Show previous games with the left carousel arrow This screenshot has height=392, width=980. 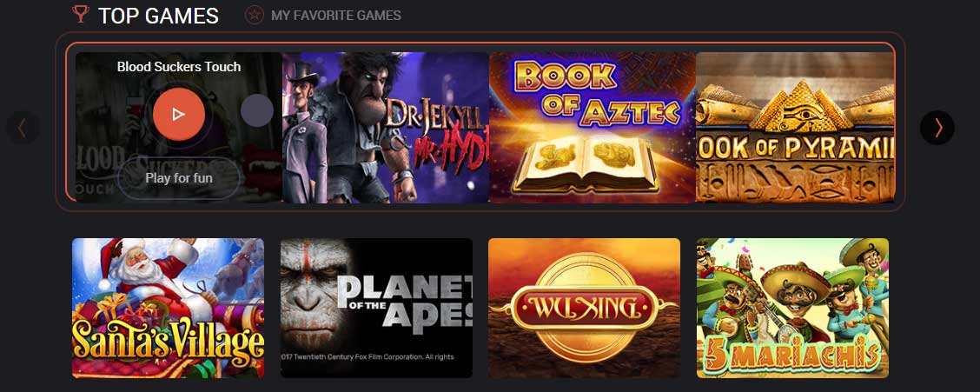[23, 128]
